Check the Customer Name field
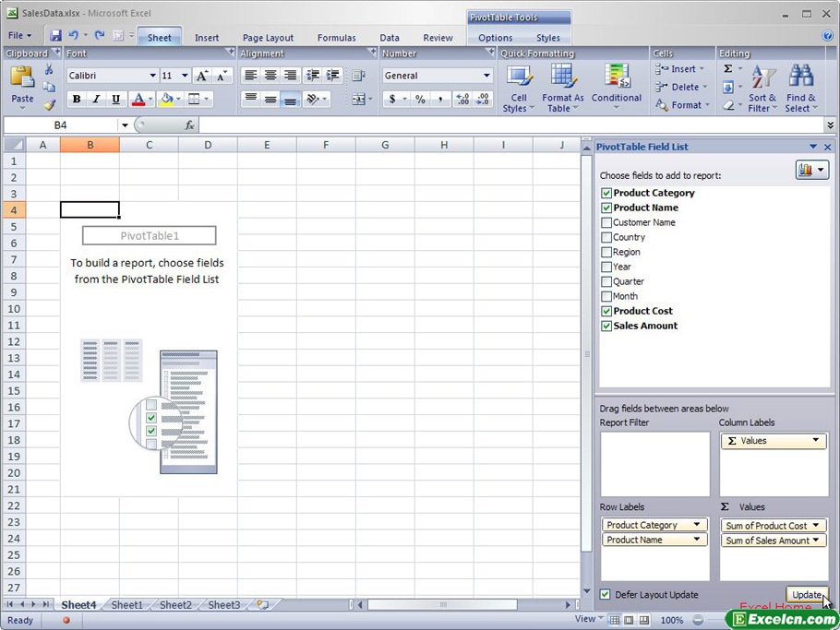Screen dimensions: 840x630 pyautogui.click(x=606, y=222)
